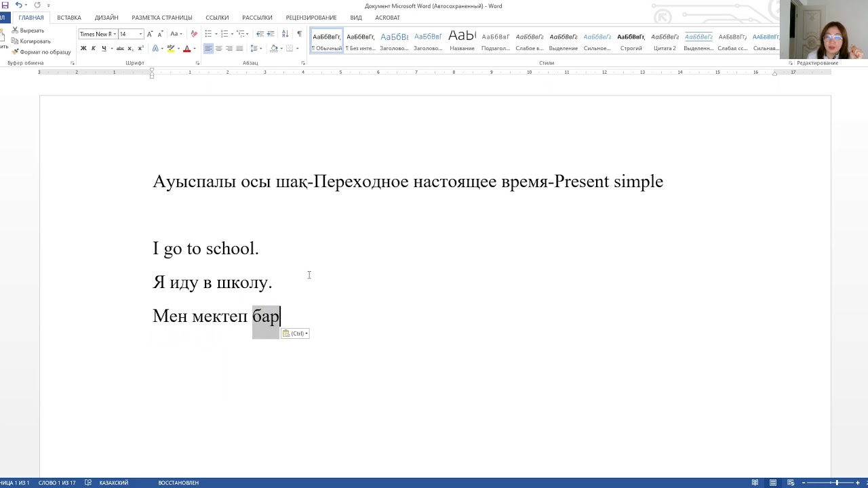This screenshot has height=488, width=868.
Task: Sort text with the A-Я sort icon
Action: click(x=285, y=34)
